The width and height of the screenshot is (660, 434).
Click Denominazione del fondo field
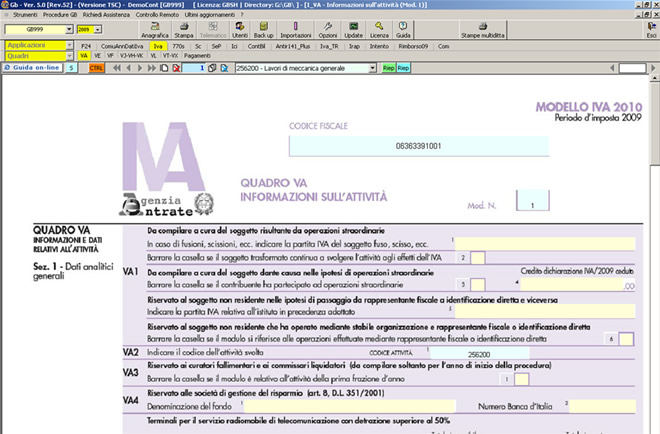[x=350, y=406]
